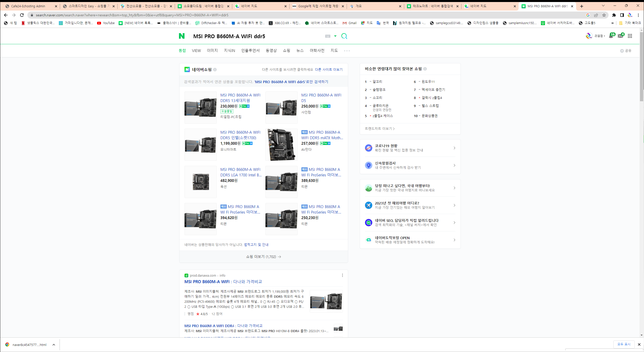Viewport: 644px width, 352px height.
Task: Open the virtual keyboard icon in search box
Action: click(328, 36)
